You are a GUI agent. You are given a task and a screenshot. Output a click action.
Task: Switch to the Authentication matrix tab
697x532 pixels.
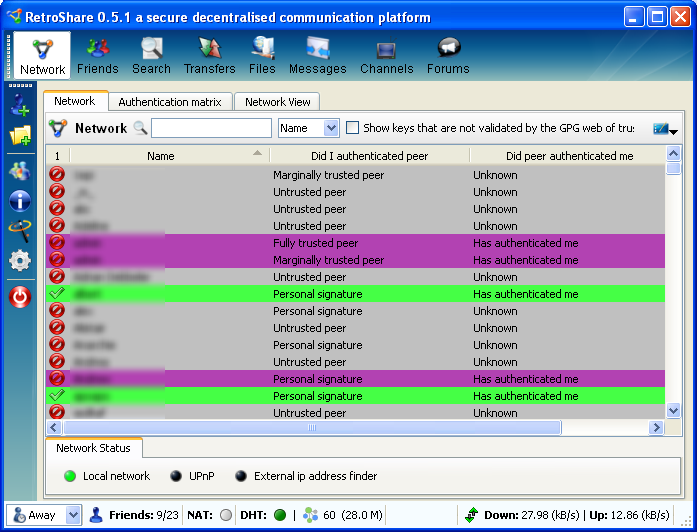[169, 102]
